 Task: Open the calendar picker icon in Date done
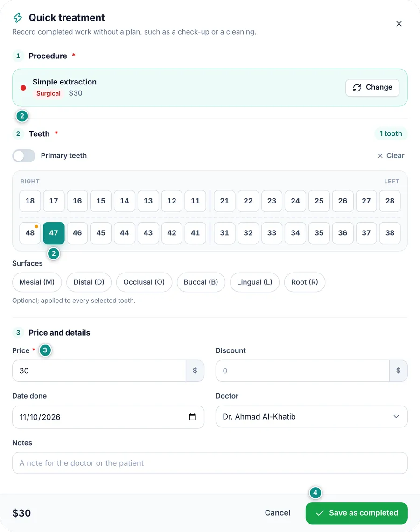tap(192, 417)
